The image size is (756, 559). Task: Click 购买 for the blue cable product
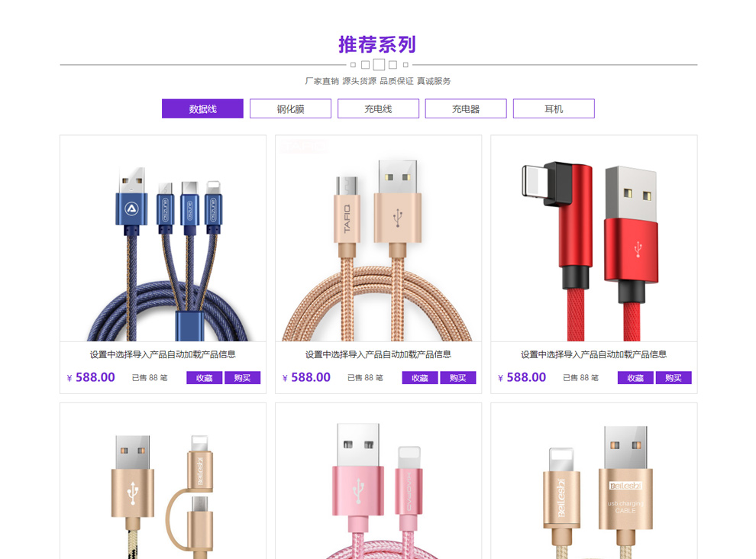243,378
